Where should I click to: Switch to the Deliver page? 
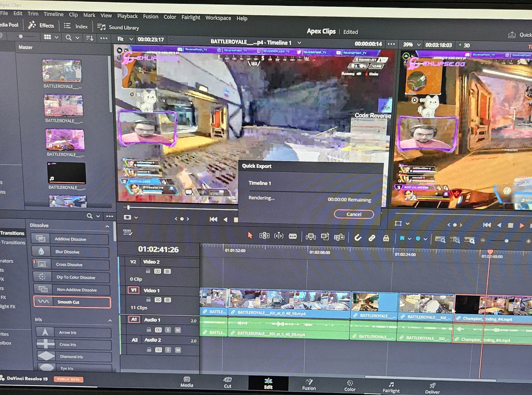click(433, 388)
